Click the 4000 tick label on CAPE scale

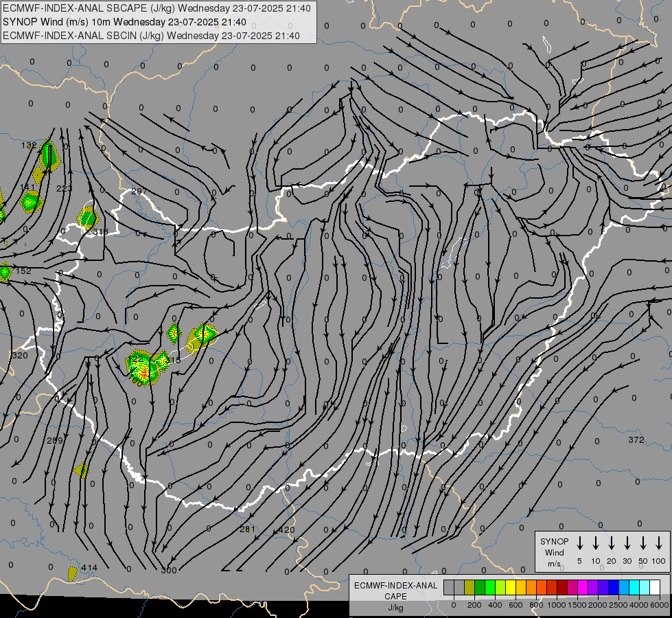639,605
